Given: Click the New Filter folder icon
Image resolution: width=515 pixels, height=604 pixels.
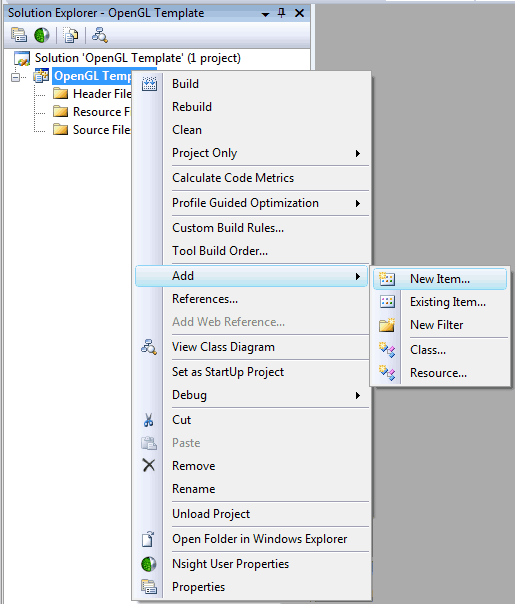Looking at the screenshot, I should 387,325.
